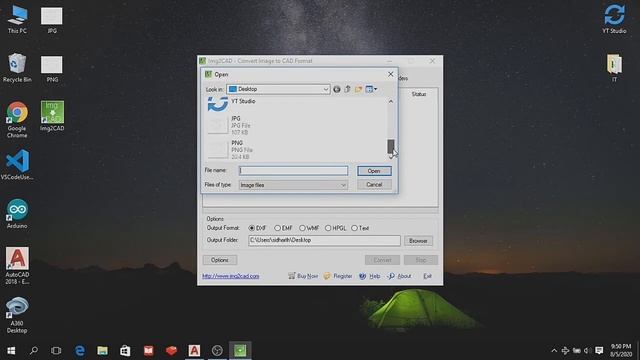
Task: Click Exit in Img2CAD footer
Action: tap(427, 276)
